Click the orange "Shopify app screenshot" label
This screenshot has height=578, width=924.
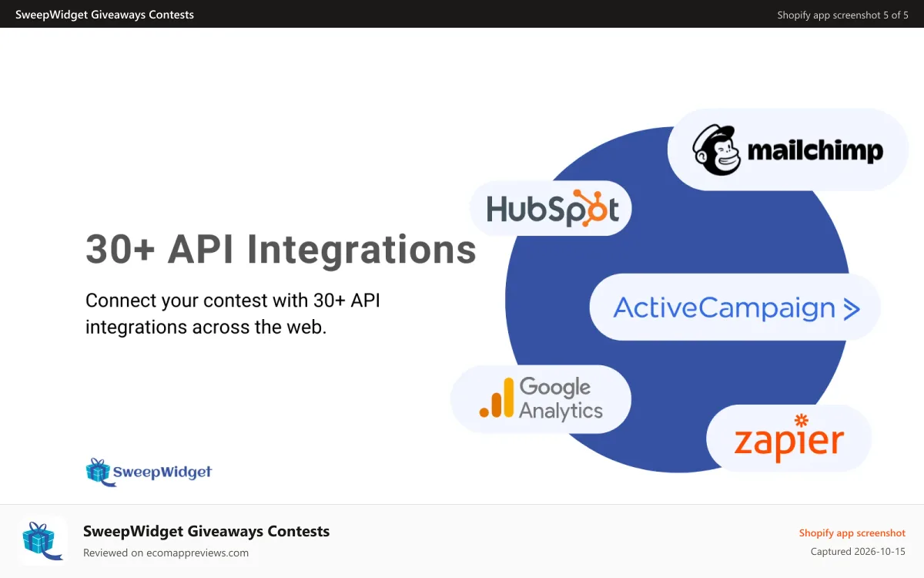pos(852,533)
